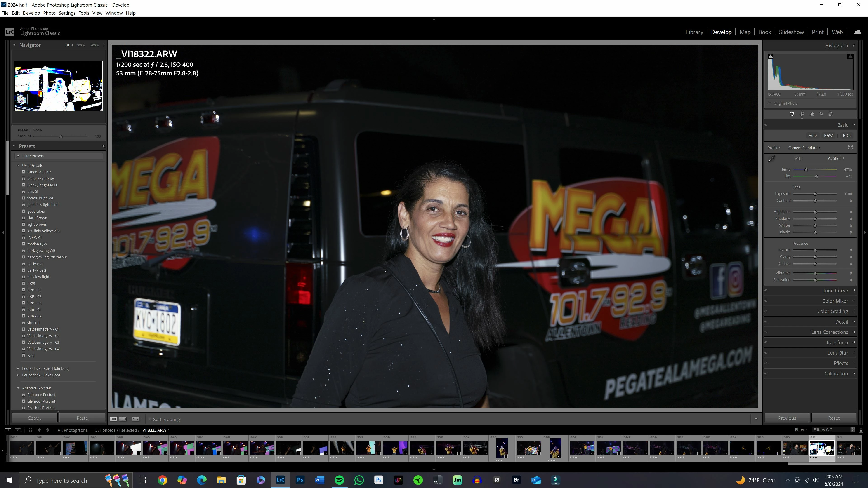Image resolution: width=868 pixels, height=488 pixels.
Task: Open the Settings menu
Action: [67, 13]
